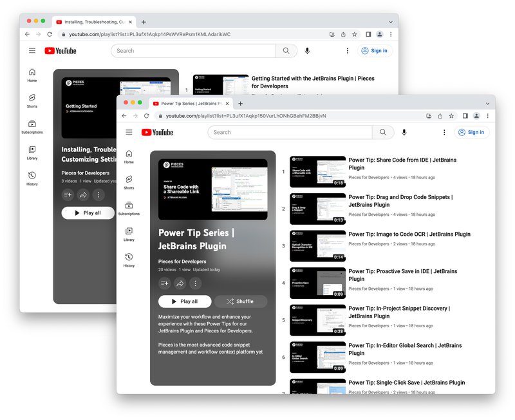The image size is (515, 420).
Task: Open the playlist's three-dot more actions menu
Action: 195,283
